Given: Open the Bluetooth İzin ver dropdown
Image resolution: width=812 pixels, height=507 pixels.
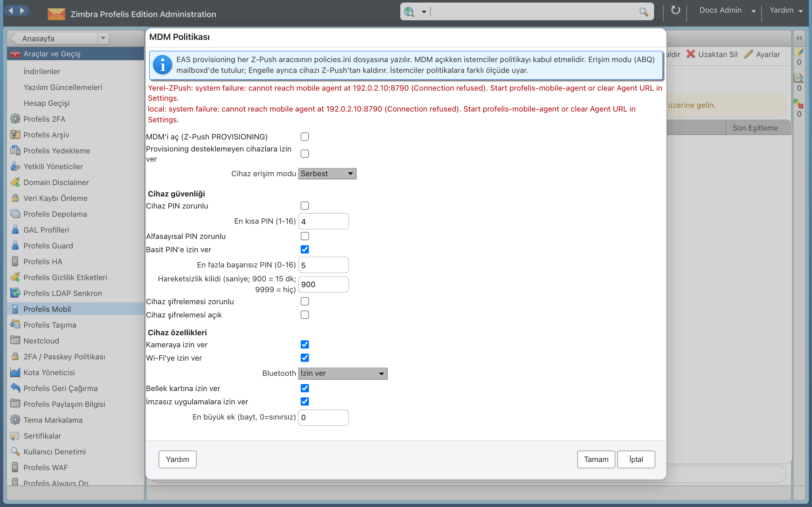Looking at the screenshot, I should click(x=343, y=373).
